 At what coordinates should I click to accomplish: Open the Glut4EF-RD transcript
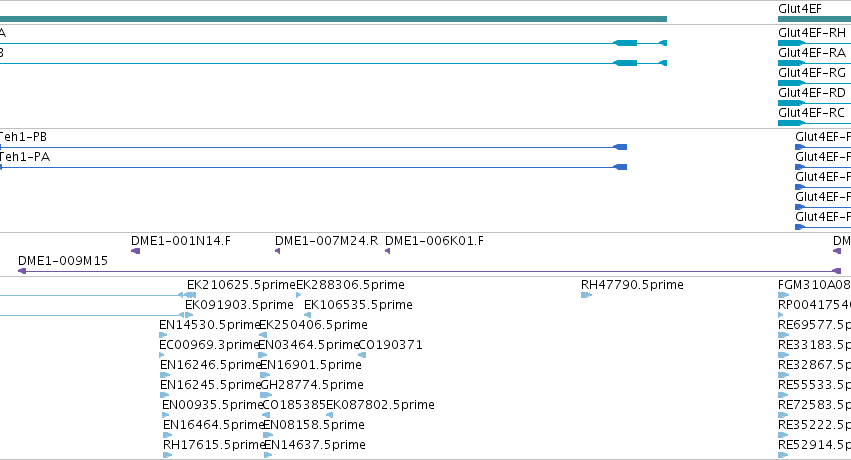click(x=811, y=93)
